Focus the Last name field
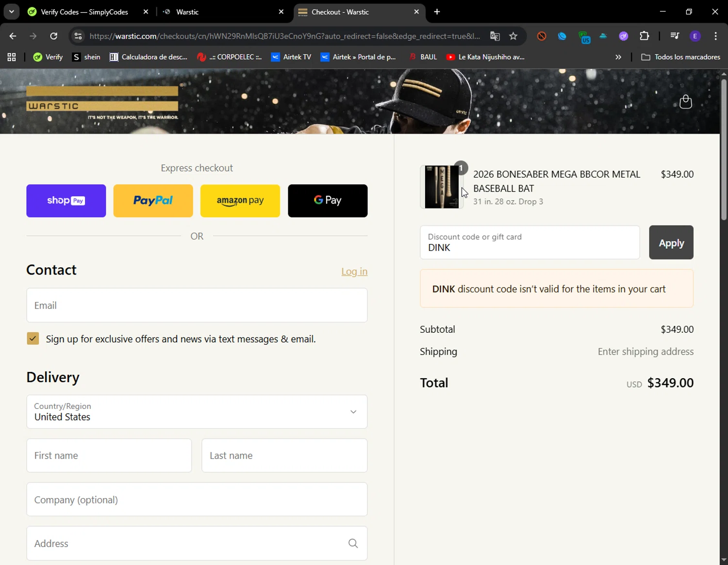Image resolution: width=728 pixels, height=565 pixels. tap(284, 455)
